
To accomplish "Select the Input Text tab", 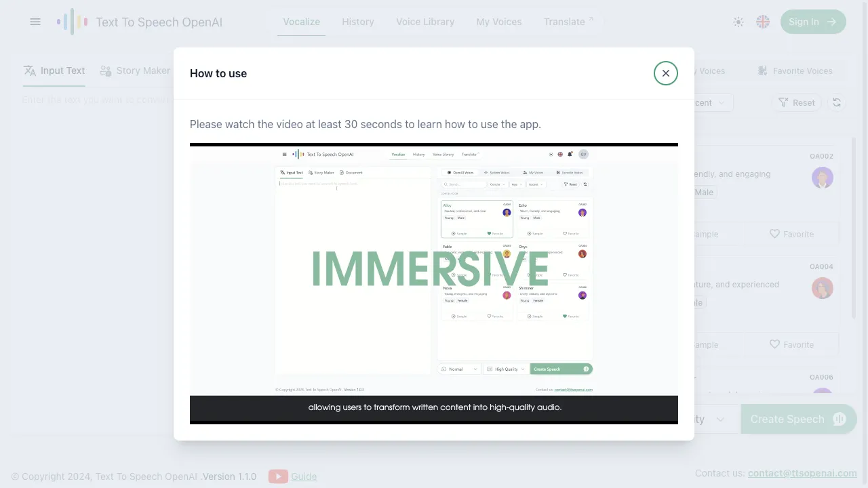I will pos(54,70).
